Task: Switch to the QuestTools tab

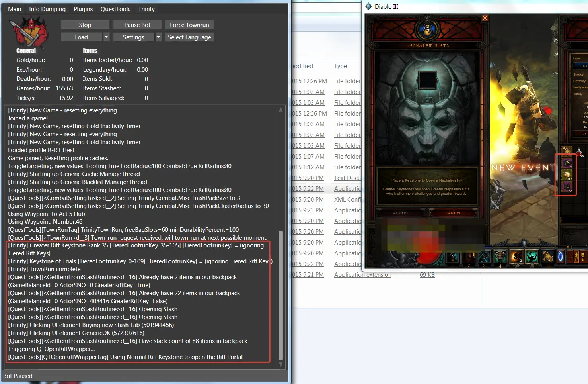Action: pyautogui.click(x=115, y=9)
